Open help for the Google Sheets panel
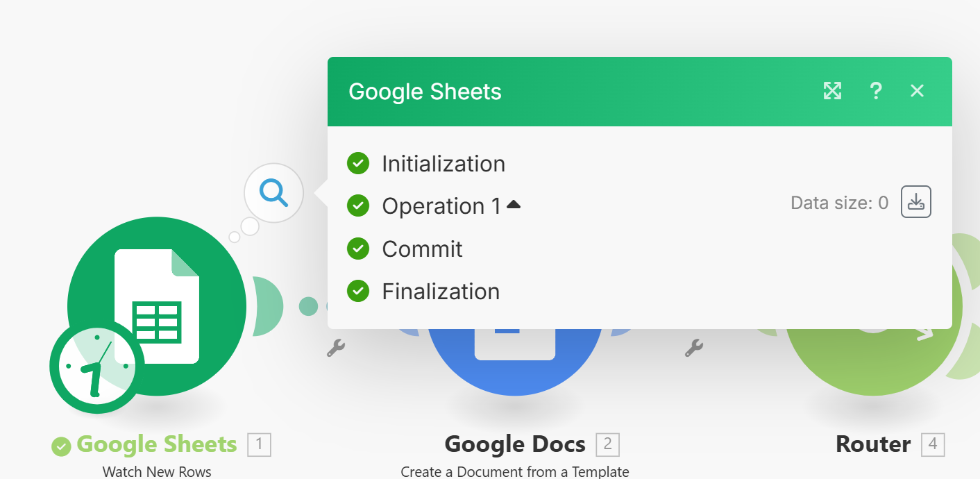Image resolution: width=980 pixels, height=479 pixels. point(876,91)
